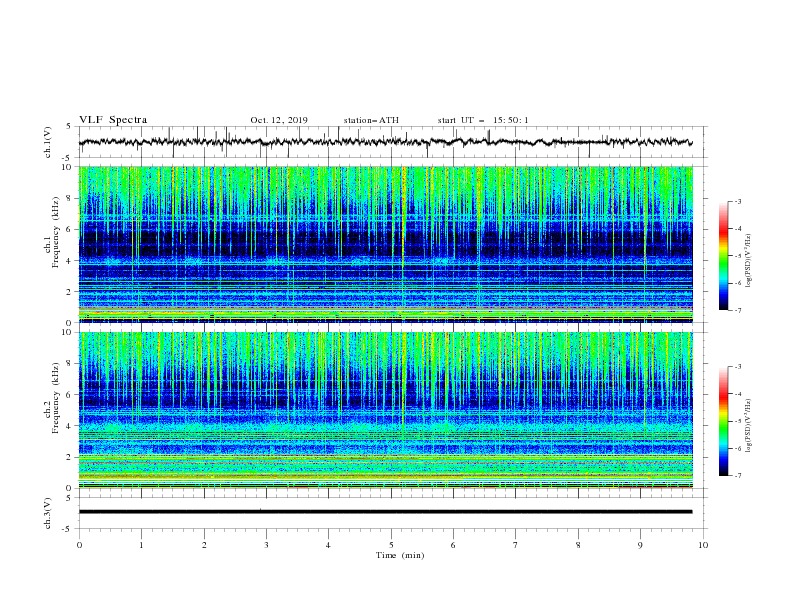The height and width of the screenshot is (612, 792).
Task: Click the "8" tick on the time axis
Action: [x=578, y=545]
